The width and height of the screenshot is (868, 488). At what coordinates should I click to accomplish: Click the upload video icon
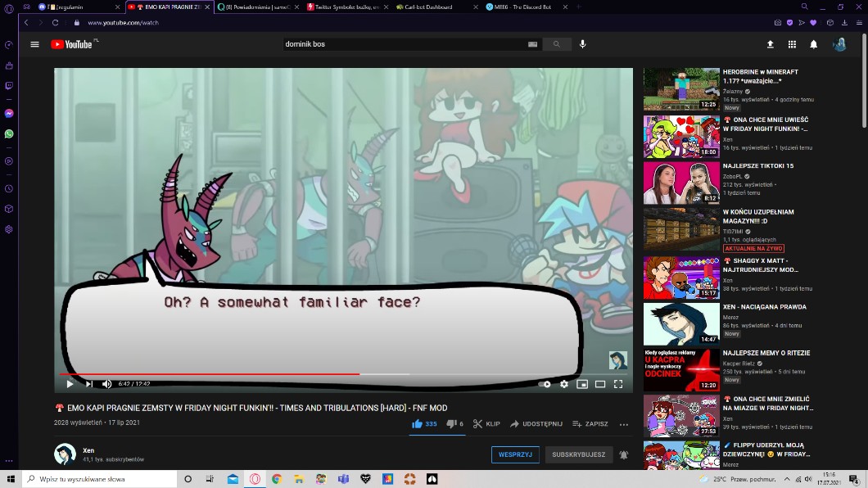[x=770, y=44]
